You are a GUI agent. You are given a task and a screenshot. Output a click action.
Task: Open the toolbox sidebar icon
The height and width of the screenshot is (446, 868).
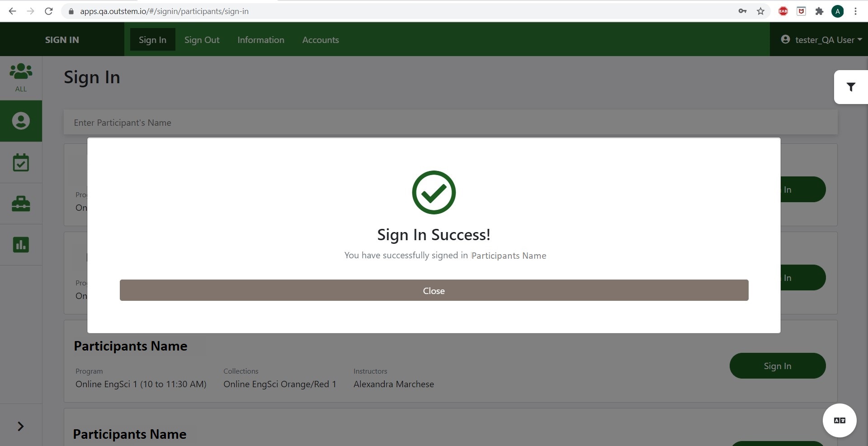pyautogui.click(x=21, y=204)
